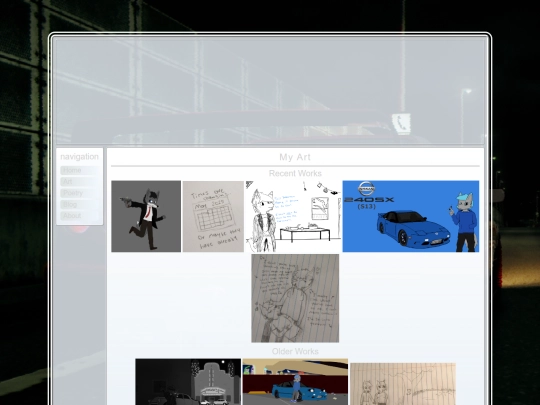Image resolution: width=540 pixels, height=405 pixels.
Task: View the lined-paper pencil sketch with notes
Action: [x=295, y=298]
